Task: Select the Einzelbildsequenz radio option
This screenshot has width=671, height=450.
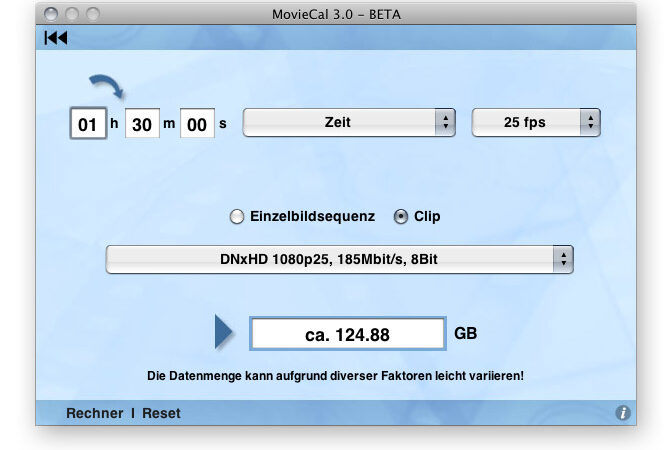Action: (237, 216)
